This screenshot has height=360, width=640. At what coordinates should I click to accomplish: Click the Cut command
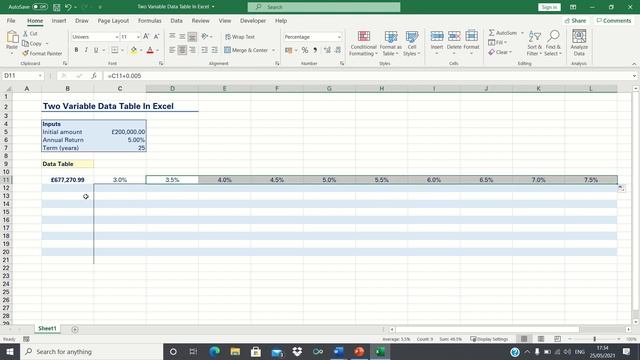[x=30, y=33]
